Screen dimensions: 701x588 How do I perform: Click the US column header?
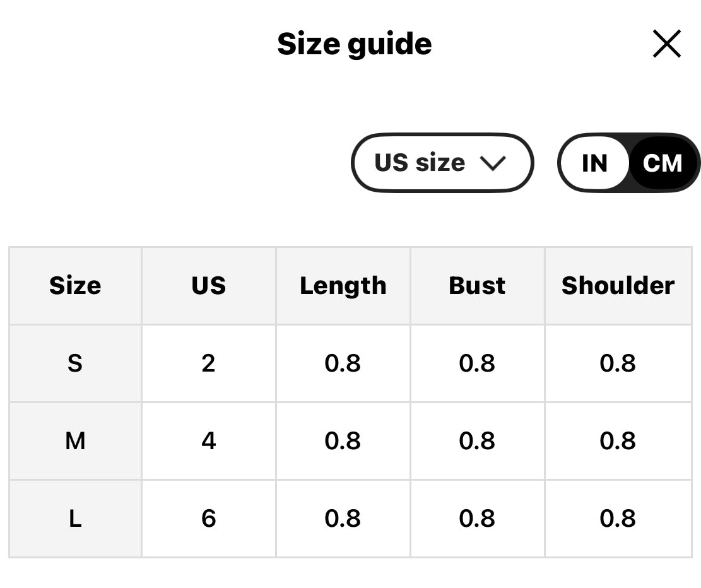pyautogui.click(x=208, y=286)
